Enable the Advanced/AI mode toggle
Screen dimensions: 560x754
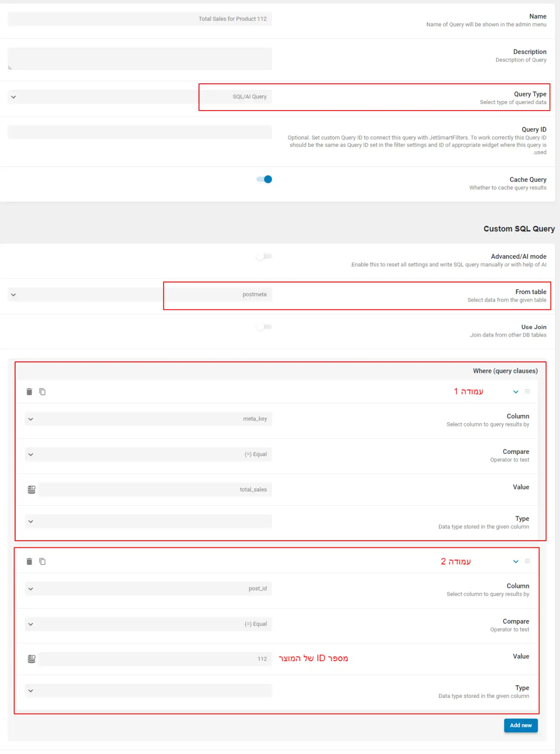point(264,256)
